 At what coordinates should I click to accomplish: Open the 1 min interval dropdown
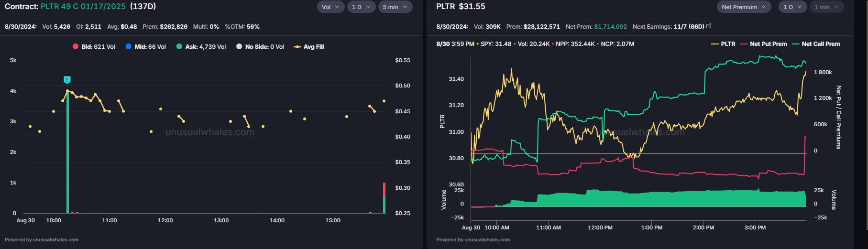click(x=827, y=7)
